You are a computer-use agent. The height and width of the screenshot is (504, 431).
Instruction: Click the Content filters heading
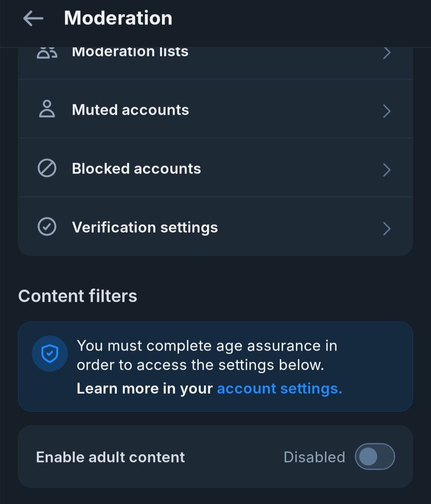click(78, 296)
